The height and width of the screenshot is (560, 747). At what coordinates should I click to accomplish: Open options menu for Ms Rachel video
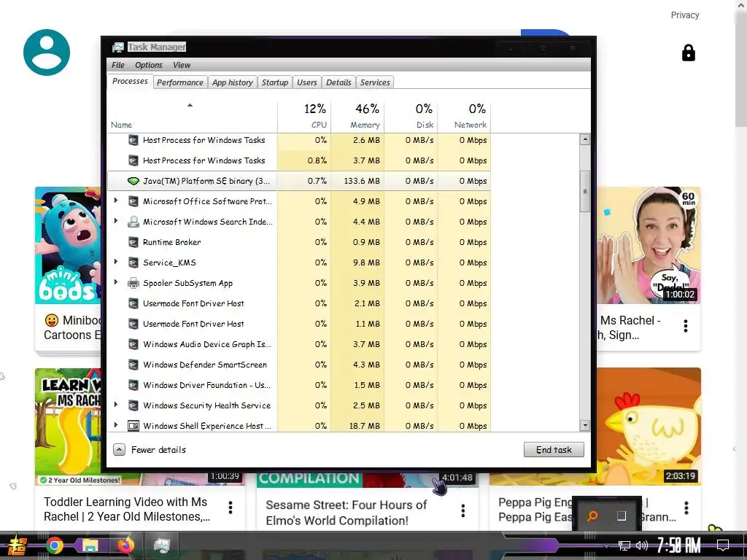[686, 326]
